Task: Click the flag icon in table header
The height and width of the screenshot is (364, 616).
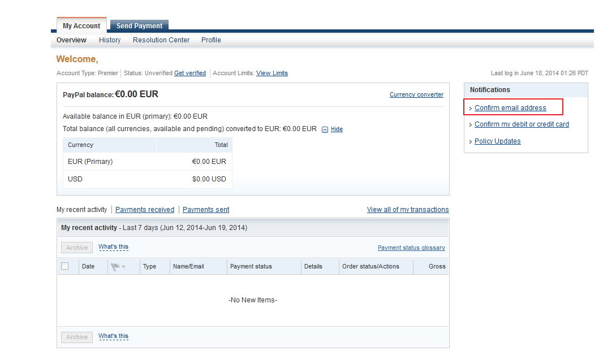Action: pos(115,267)
